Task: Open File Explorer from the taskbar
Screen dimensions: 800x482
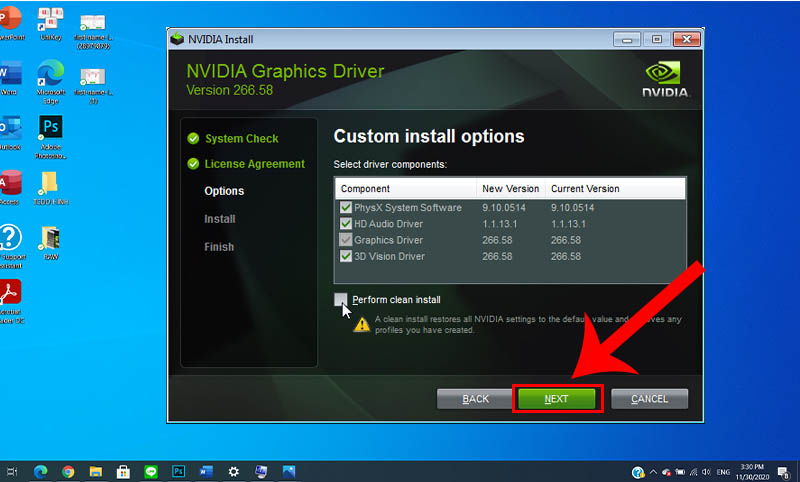Action: coord(96,472)
